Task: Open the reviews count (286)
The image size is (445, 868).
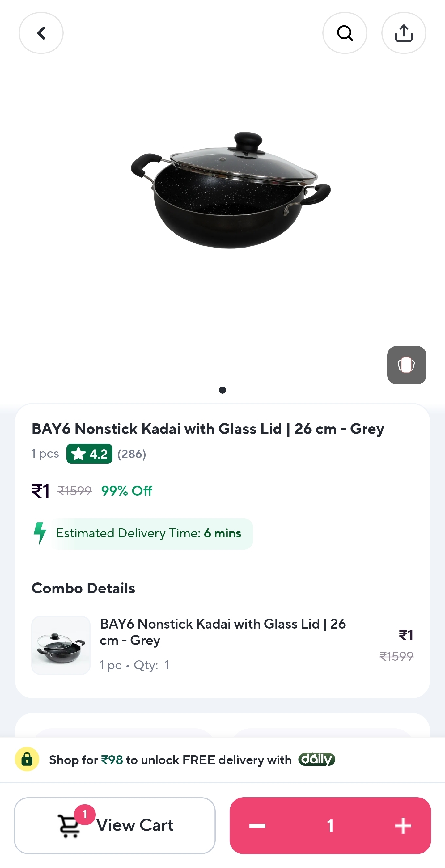Action: click(131, 454)
